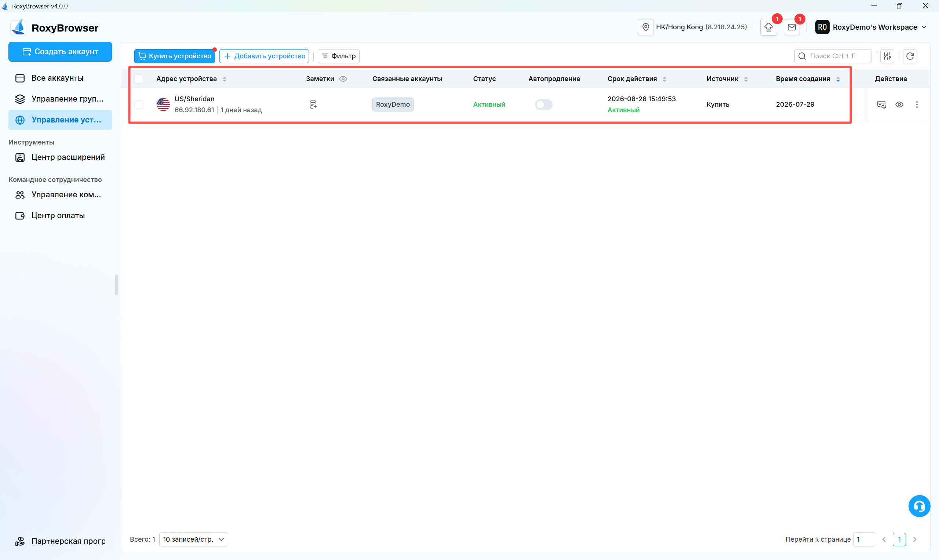Click the Автопродление column header
The image size is (939, 560).
tap(554, 79)
